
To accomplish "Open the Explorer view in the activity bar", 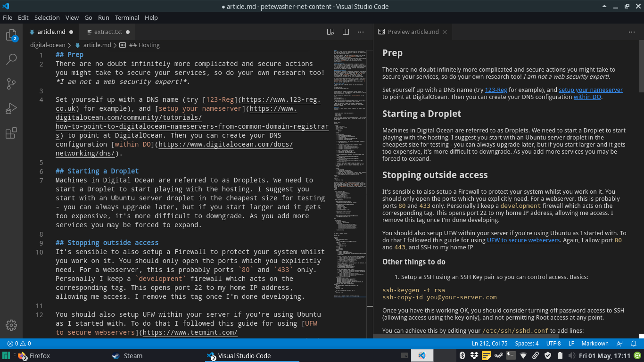I will pos(11,35).
